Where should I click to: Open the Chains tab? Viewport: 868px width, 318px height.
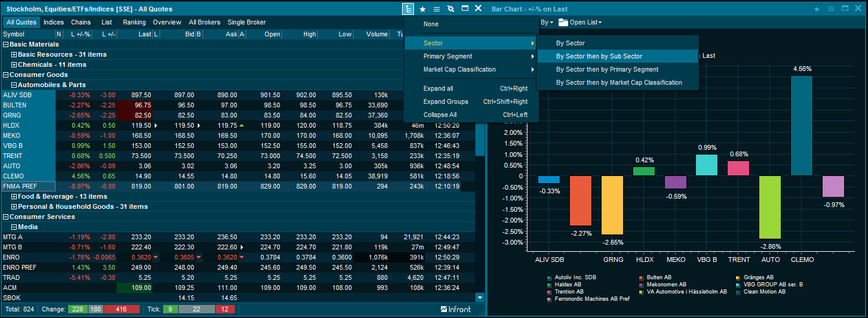click(x=81, y=22)
